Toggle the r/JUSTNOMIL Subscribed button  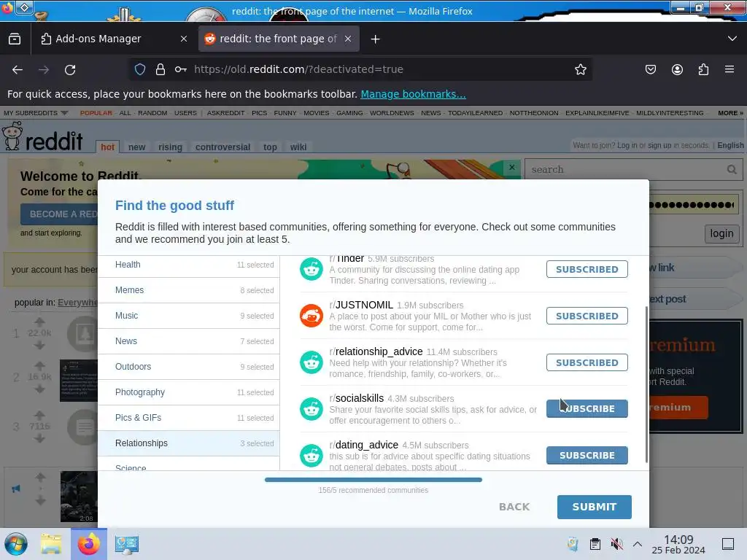(x=587, y=316)
